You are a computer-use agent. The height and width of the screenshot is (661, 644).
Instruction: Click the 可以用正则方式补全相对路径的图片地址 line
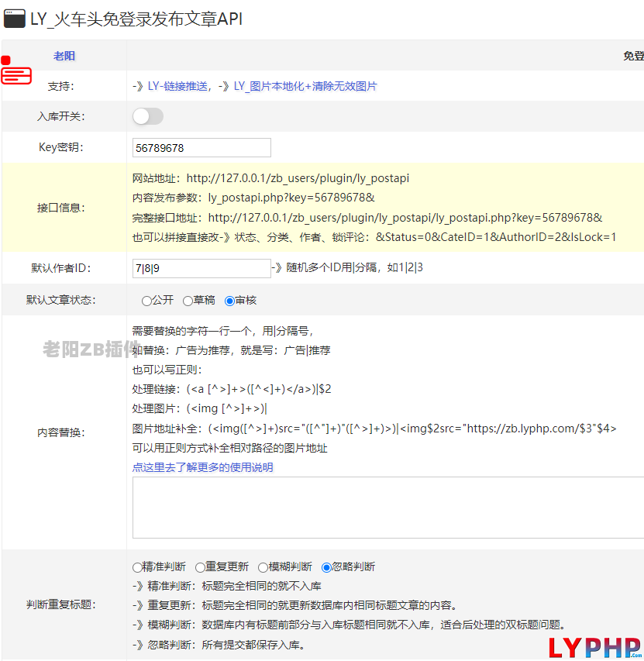click(x=229, y=448)
